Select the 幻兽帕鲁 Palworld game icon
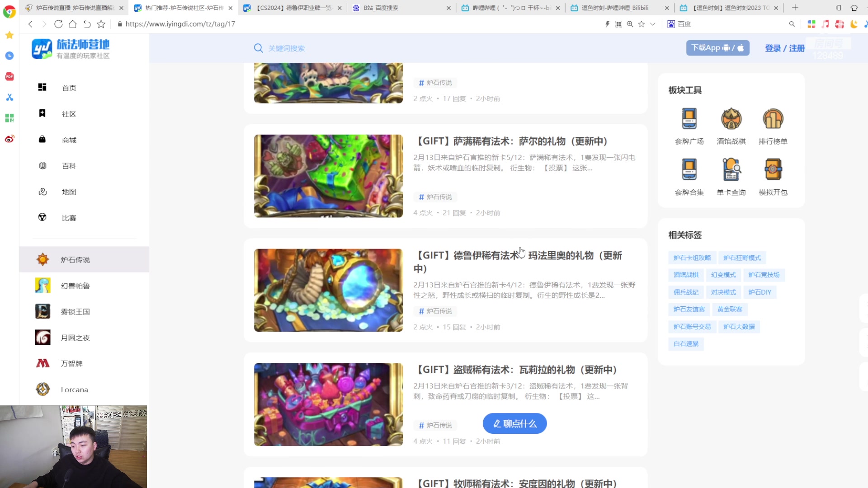 42,286
